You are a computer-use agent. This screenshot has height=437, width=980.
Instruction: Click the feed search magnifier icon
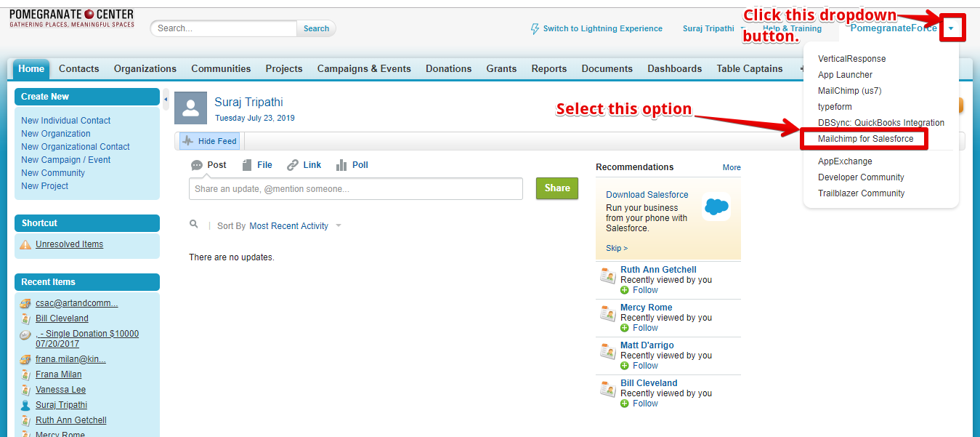[194, 225]
